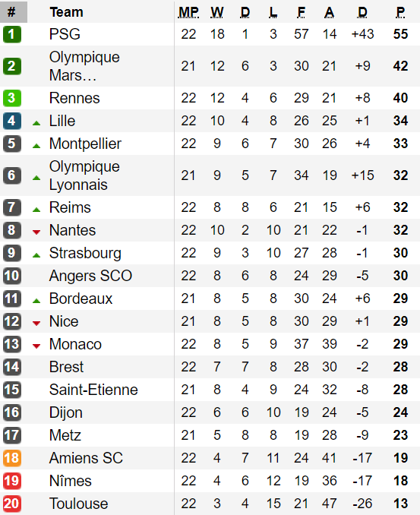Click the Toulouse team name
The height and width of the screenshot is (515, 420).
pyautogui.click(x=78, y=504)
